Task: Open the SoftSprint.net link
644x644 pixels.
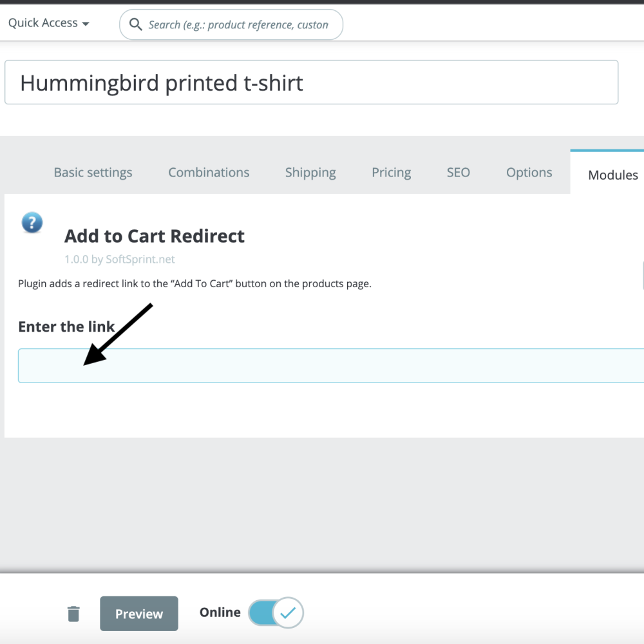Action: click(140, 259)
